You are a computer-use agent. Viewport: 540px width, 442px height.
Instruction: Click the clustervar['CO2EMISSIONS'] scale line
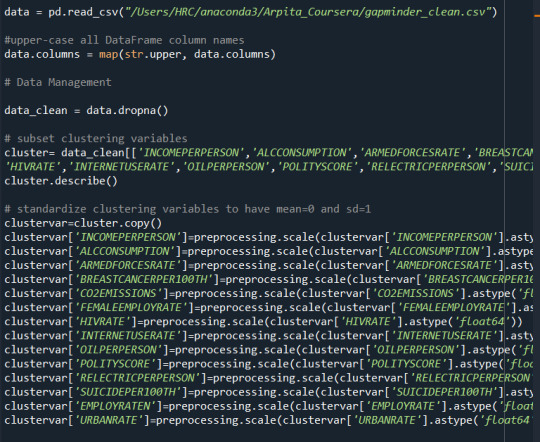[x=269, y=294]
